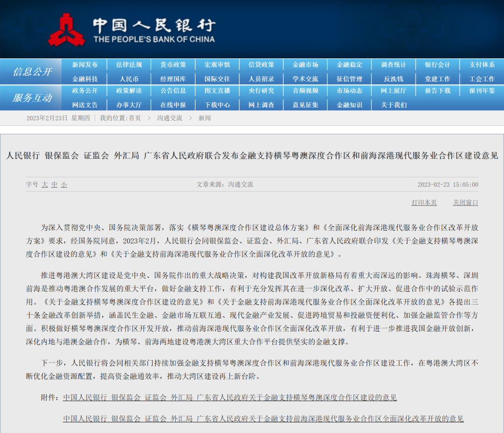Open 报刊年鉴 navigation item

(482, 91)
